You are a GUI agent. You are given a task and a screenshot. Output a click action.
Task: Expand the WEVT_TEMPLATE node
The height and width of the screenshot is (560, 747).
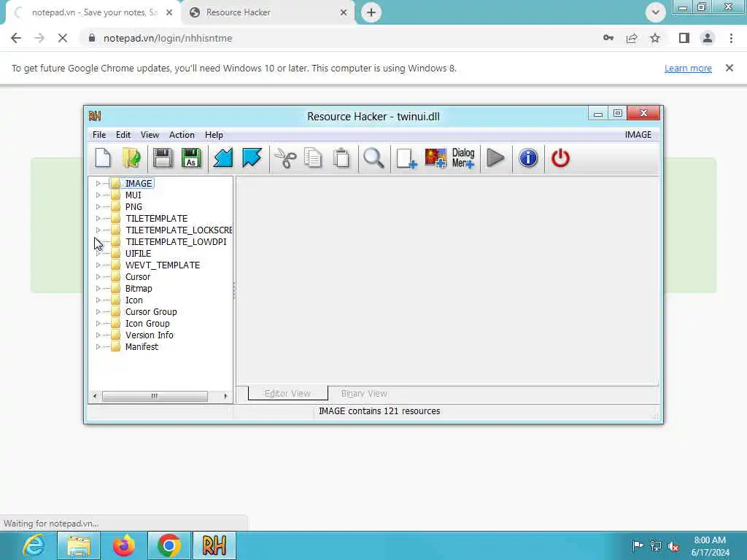98,265
